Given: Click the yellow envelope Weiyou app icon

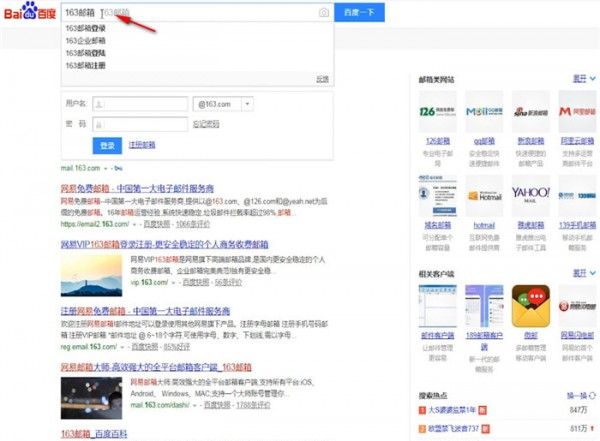Looking at the screenshot, I should pyautogui.click(x=531, y=306).
